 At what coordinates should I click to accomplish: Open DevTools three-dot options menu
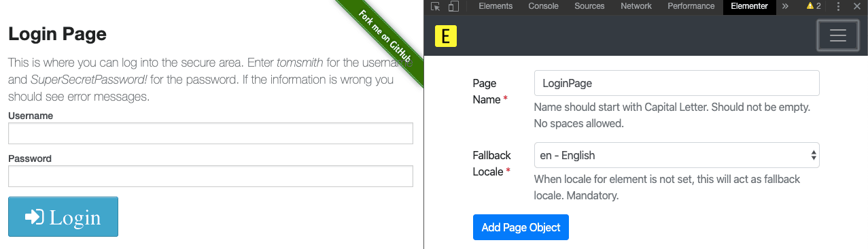[x=838, y=6]
